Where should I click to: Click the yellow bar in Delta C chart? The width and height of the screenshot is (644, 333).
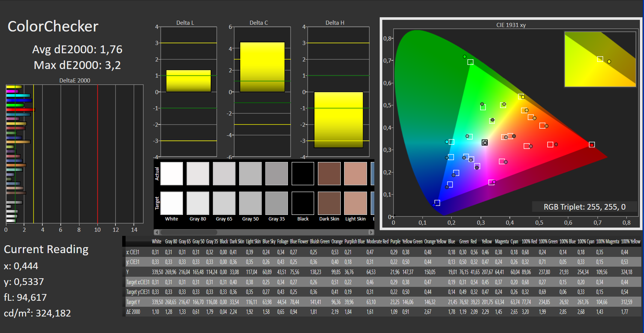[x=262, y=67]
